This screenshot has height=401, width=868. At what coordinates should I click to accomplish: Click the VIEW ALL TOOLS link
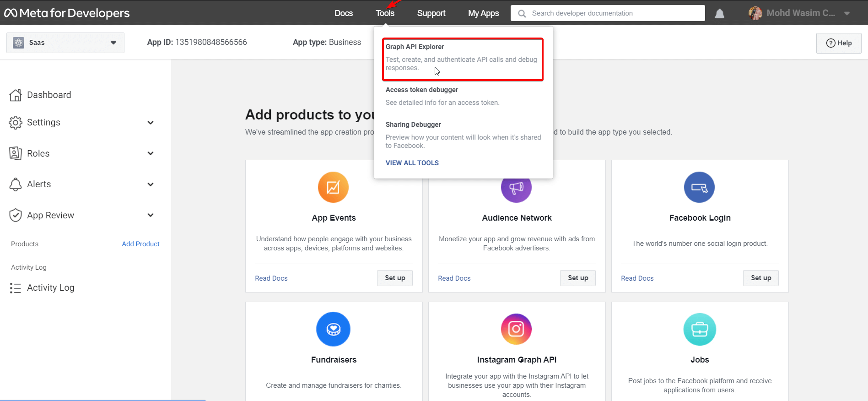tap(412, 163)
